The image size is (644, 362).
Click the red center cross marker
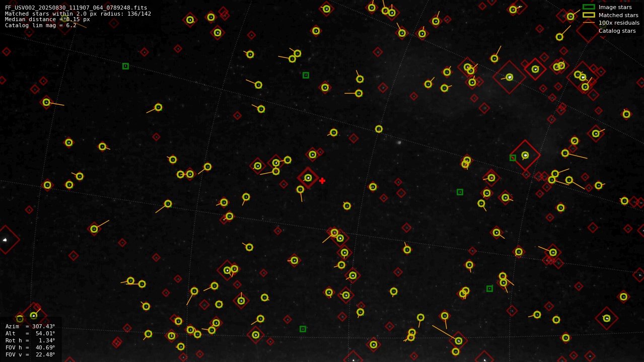click(322, 181)
